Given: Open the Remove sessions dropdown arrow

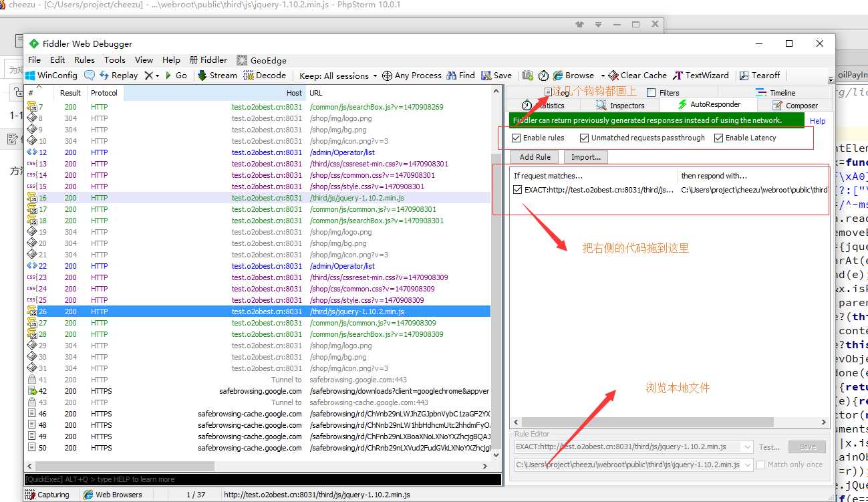Looking at the screenshot, I should [x=158, y=76].
